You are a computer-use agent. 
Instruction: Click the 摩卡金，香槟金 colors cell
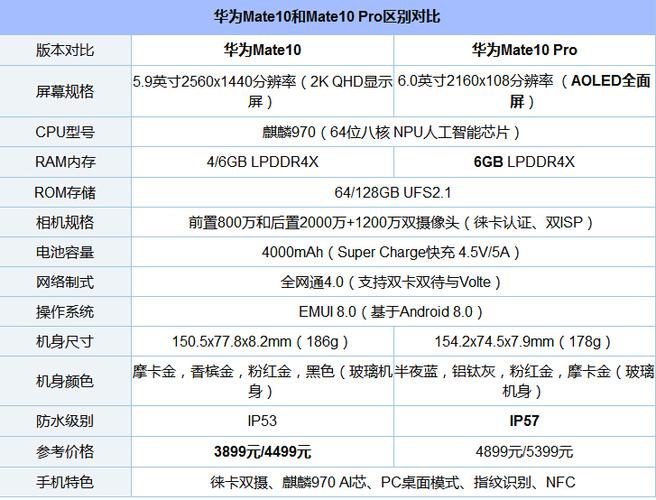[262, 381]
